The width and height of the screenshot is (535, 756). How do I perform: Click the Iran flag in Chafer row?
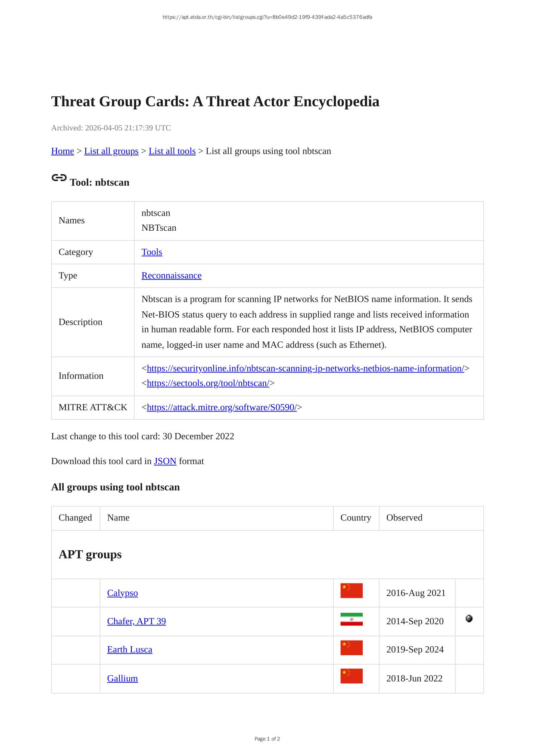click(351, 619)
